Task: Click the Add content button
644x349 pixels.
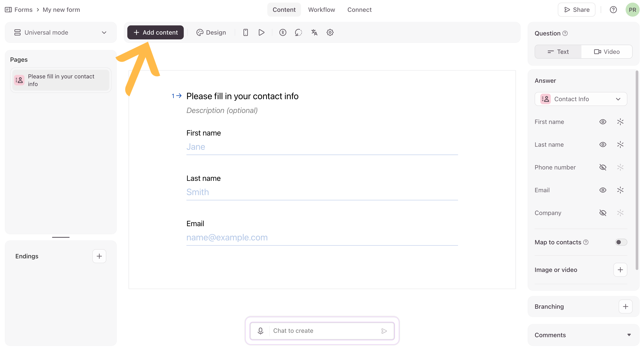Action: click(155, 33)
